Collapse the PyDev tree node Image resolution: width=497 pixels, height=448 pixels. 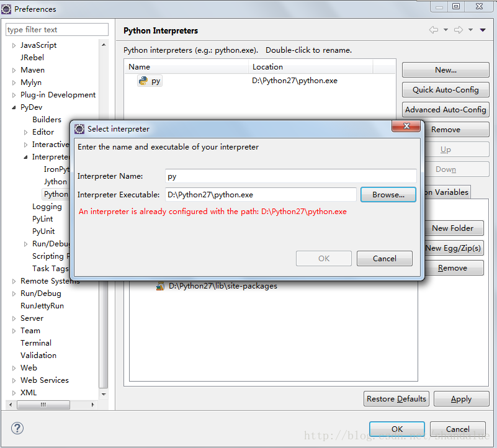click(x=14, y=107)
